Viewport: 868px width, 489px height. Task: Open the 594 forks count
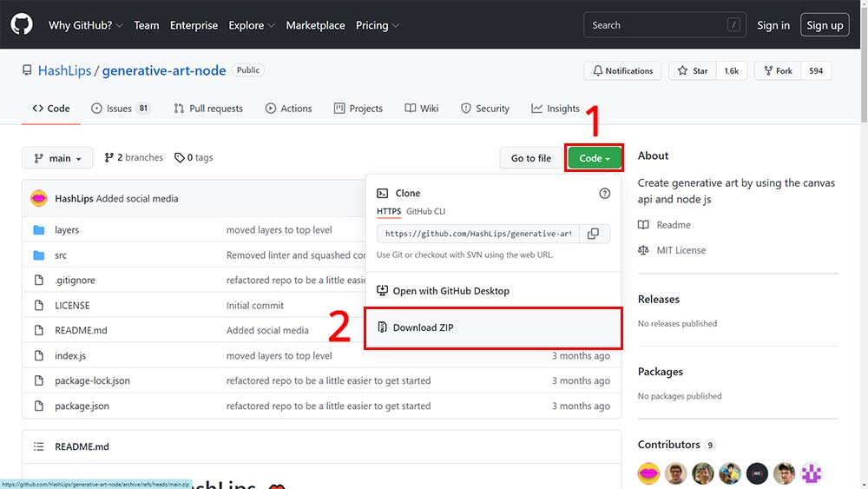(x=816, y=71)
